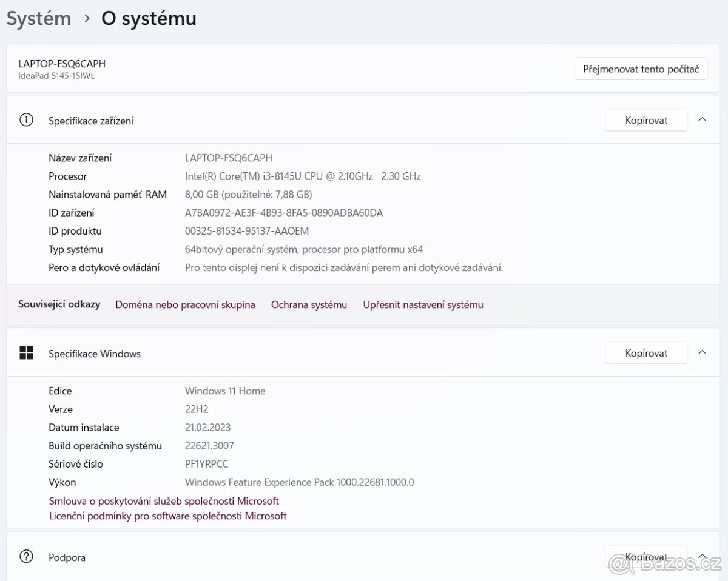Click the Edice label
This screenshot has height=581, width=728.
pos(60,391)
